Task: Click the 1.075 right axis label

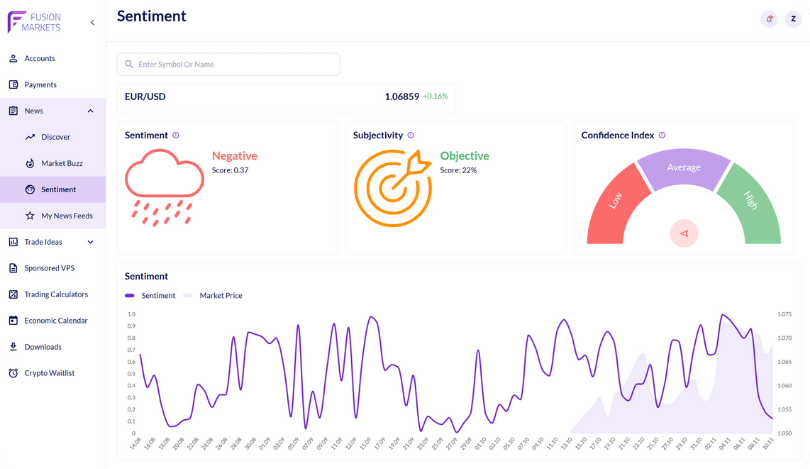Action: (x=784, y=314)
